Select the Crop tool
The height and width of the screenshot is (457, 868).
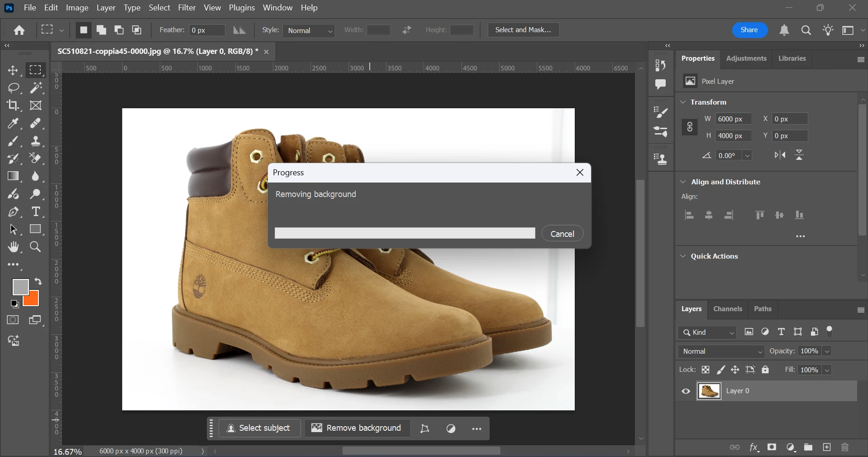(13, 105)
